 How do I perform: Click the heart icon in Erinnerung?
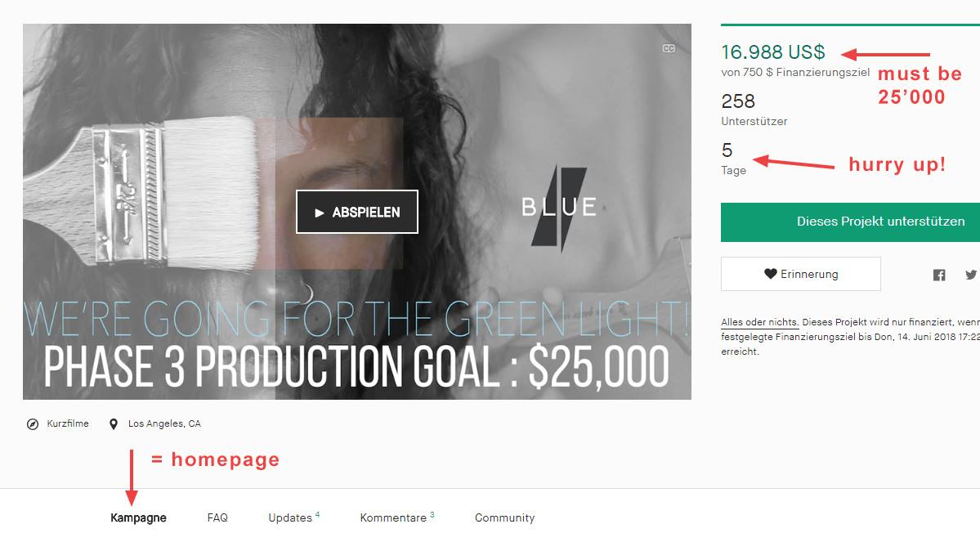coord(771,274)
